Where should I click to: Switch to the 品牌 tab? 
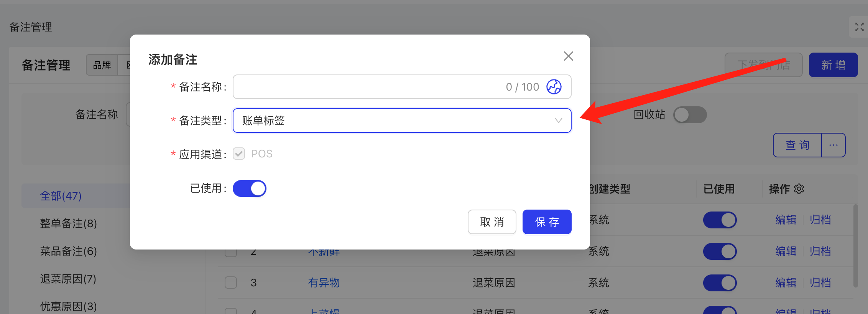(x=102, y=65)
